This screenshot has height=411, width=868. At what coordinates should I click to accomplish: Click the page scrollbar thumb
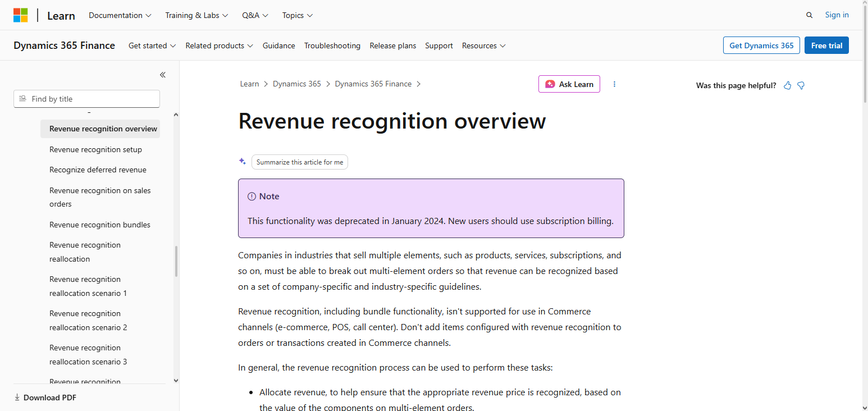pos(865,55)
